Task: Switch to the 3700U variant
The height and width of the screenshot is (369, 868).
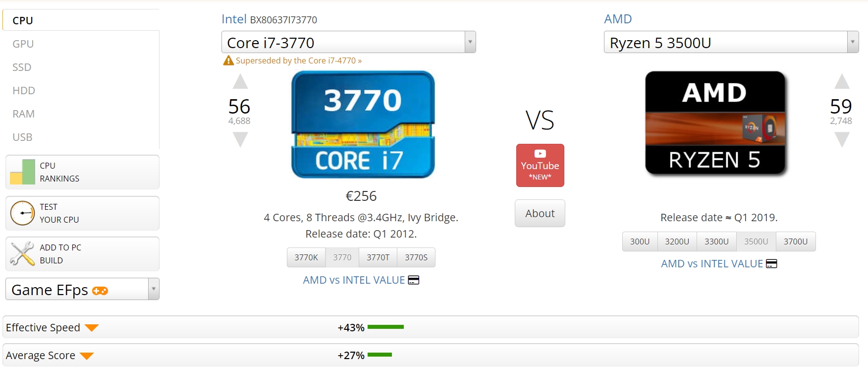Action: coord(796,242)
